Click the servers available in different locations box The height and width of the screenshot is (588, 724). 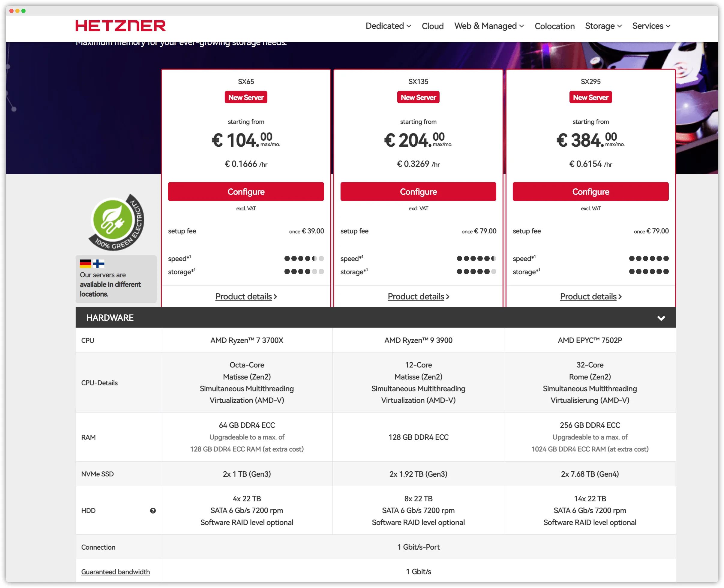[116, 279]
